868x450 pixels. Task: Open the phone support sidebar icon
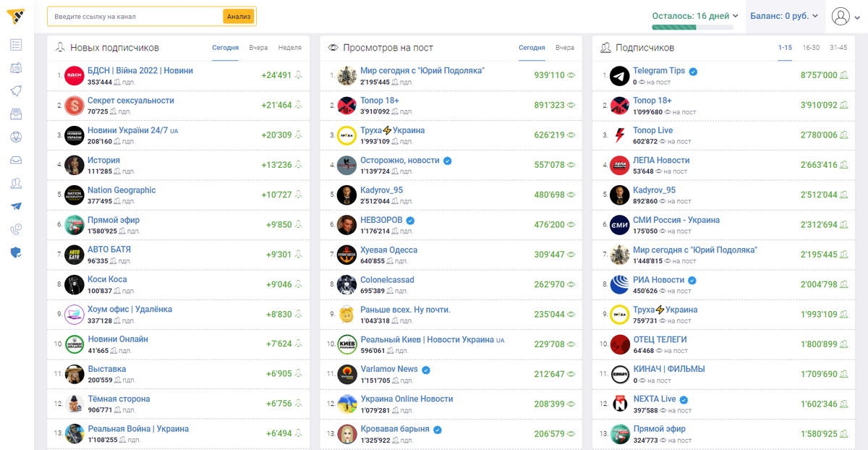(16, 229)
